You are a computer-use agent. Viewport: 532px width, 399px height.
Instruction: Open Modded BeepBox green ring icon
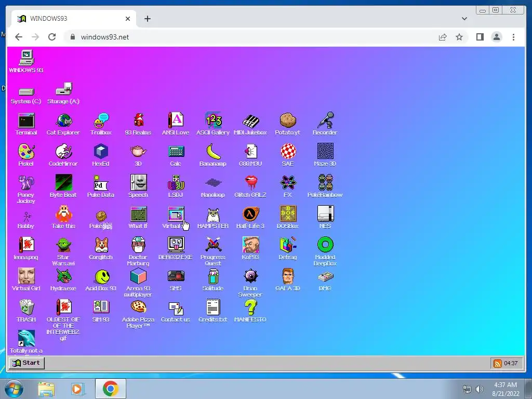[325, 245]
